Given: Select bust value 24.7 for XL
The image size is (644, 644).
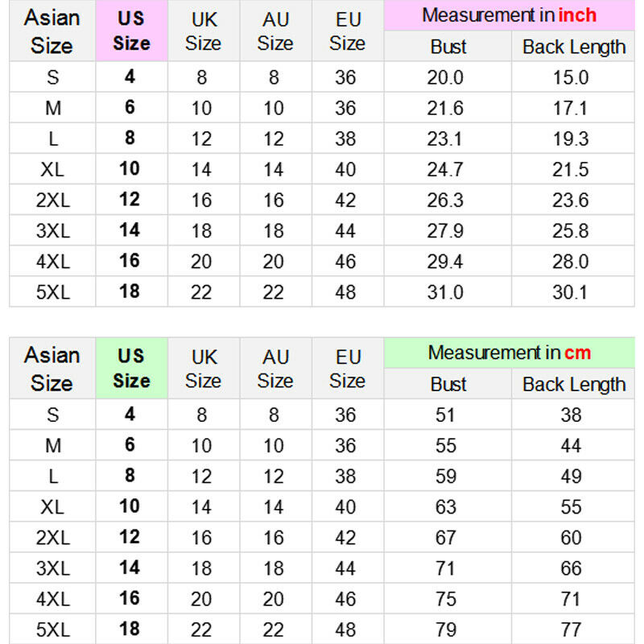Looking at the screenshot, I should tap(445, 169).
